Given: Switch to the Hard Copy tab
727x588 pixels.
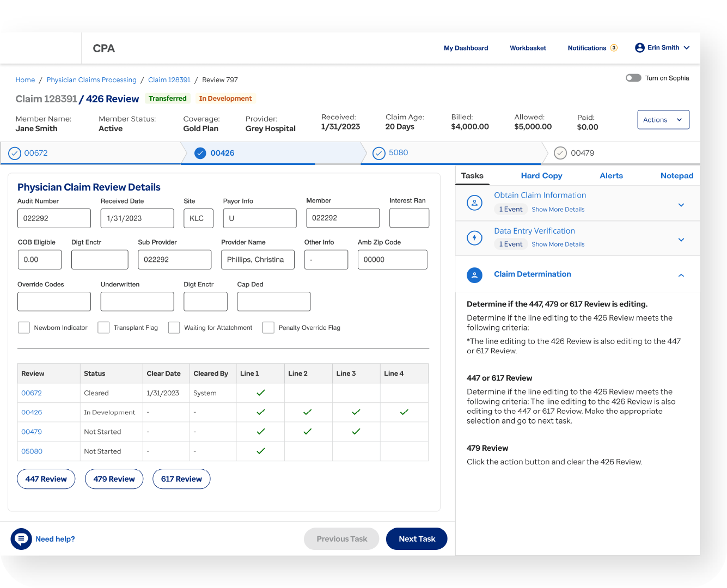Looking at the screenshot, I should click(x=541, y=176).
